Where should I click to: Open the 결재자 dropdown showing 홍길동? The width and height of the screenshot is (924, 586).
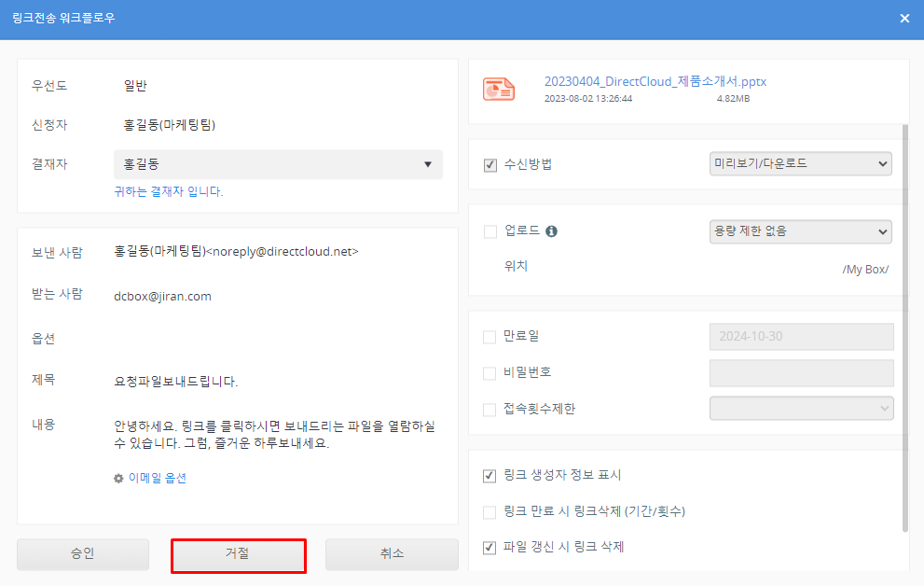point(278,164)
